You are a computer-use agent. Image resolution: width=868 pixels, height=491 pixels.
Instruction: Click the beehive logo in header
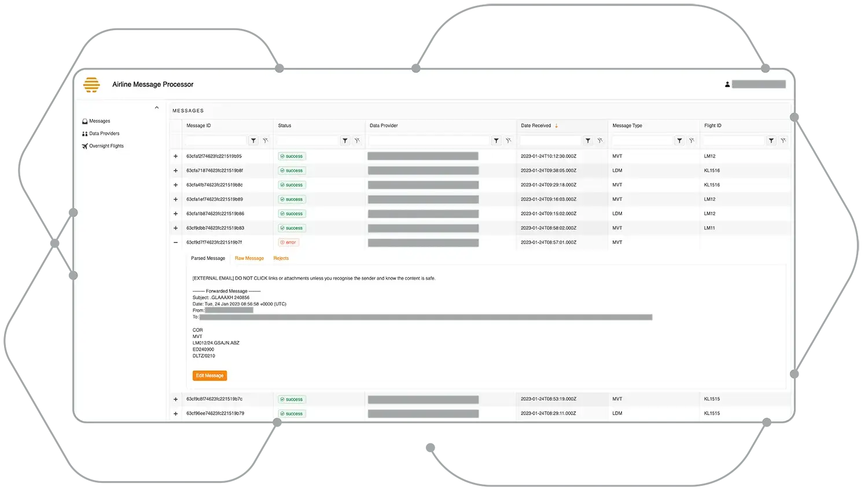pos(91,85)
